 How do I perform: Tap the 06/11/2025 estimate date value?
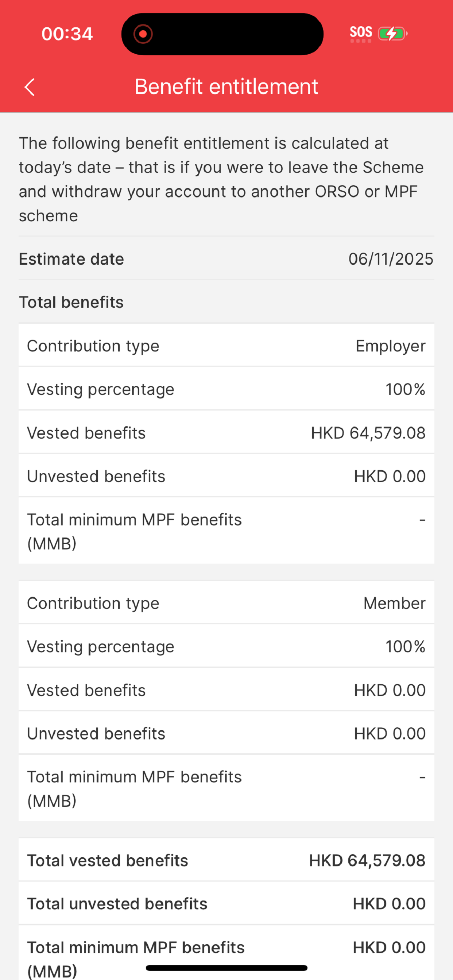(x=391, y=259)
